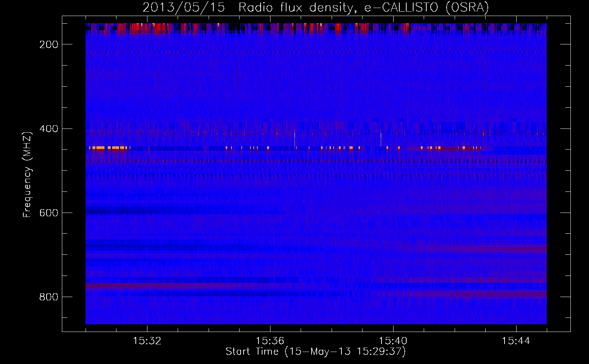This screenshot has height=364, width=589.
Task: Click the 600 frequency tick label
Action: pyautogui.click(x=49, y=213)
